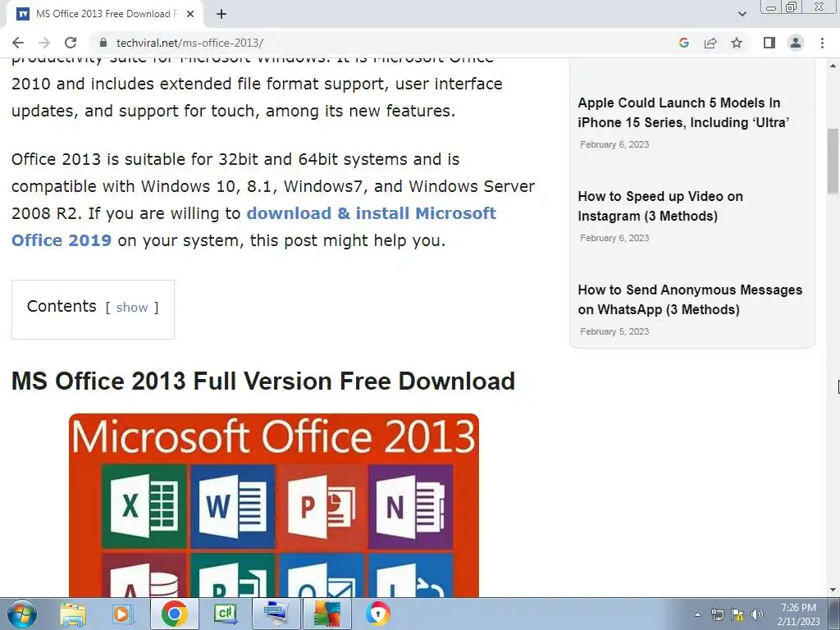Bookmark this page with the star

(737, 43)
